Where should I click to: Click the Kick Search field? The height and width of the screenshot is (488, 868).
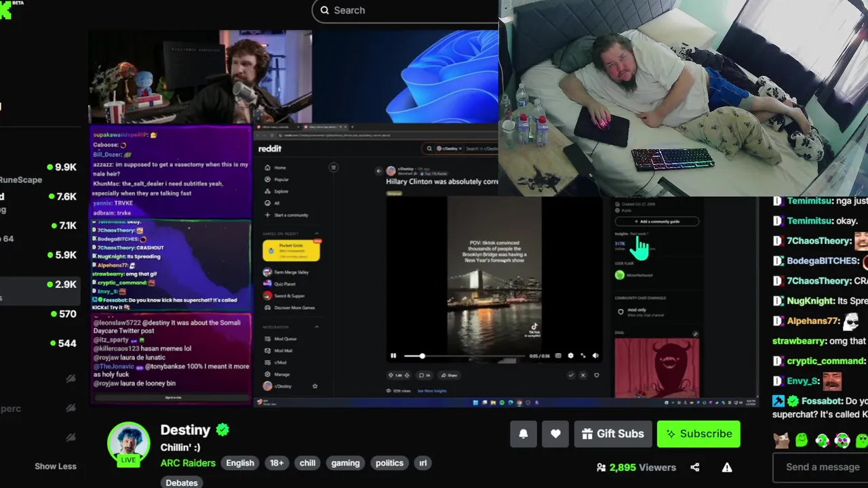[x=405, y=10]
